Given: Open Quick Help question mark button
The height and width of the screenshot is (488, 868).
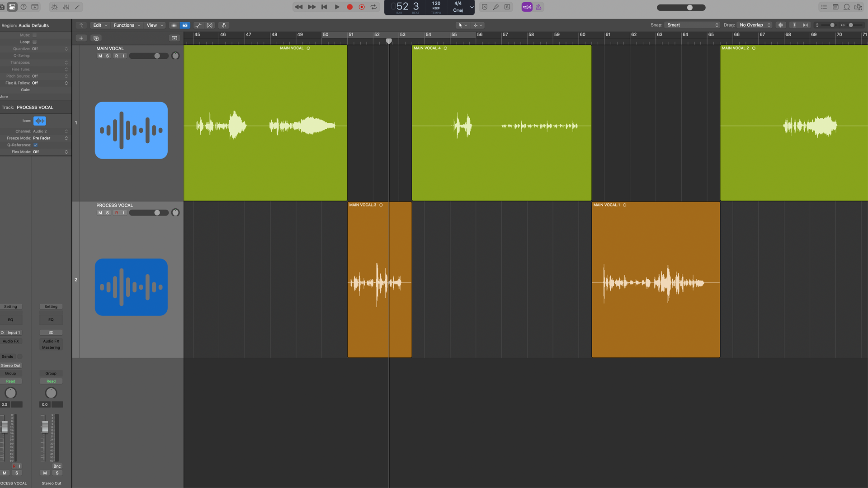Looking at the screenshot, I should pos(24,7).
